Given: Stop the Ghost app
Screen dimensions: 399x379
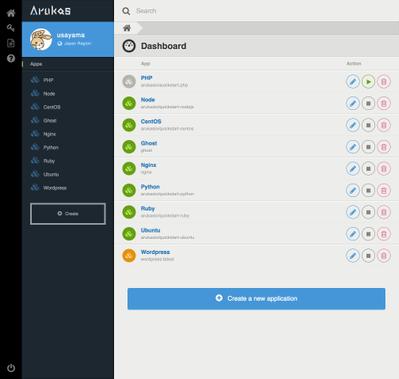Looking at the screenshot, I should [368, 147].
